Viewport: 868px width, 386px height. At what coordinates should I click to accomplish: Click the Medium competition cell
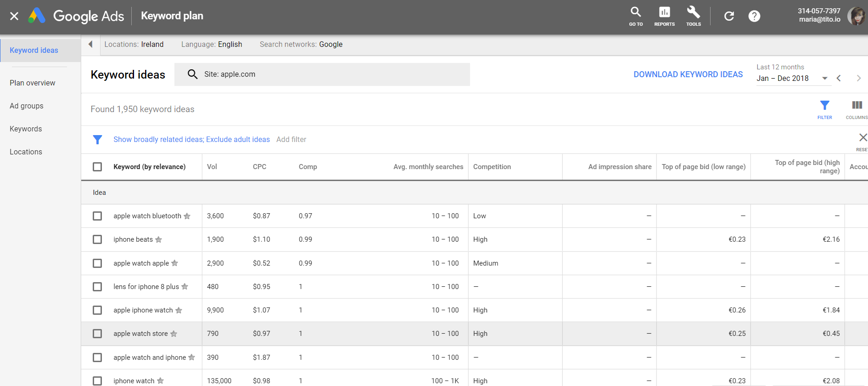coord(486,263)
